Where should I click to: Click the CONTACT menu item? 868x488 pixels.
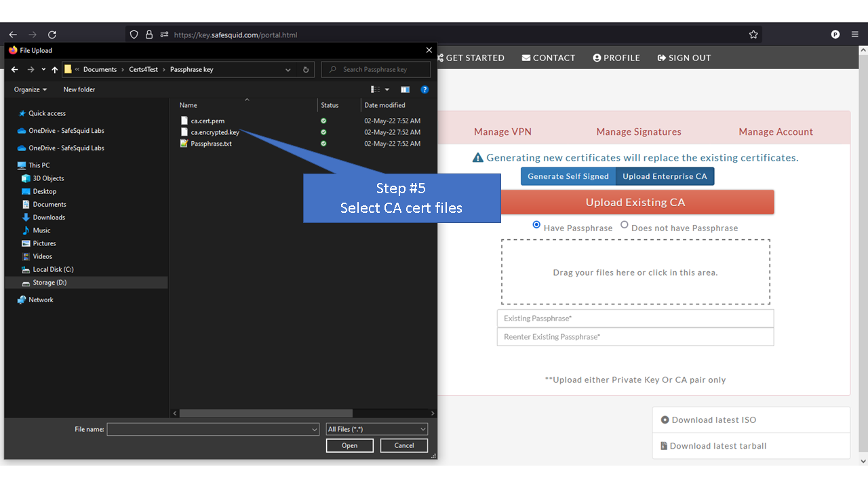(548, 58)
